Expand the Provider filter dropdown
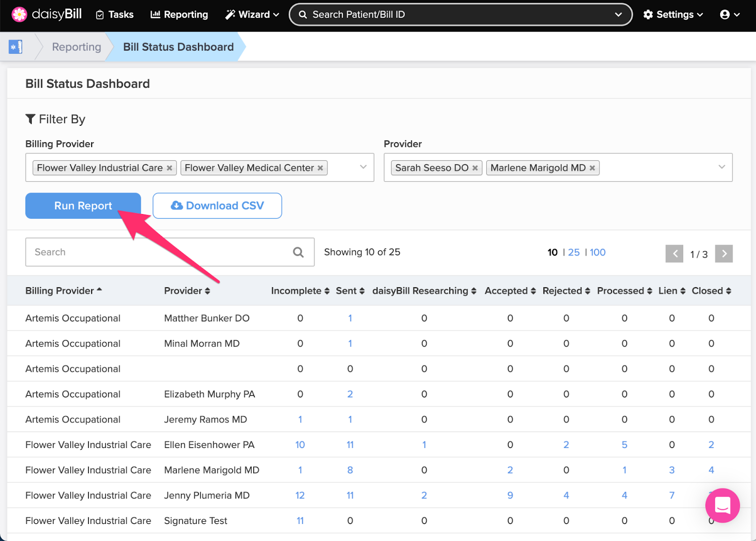756x541 pixels. coord(722,167)
